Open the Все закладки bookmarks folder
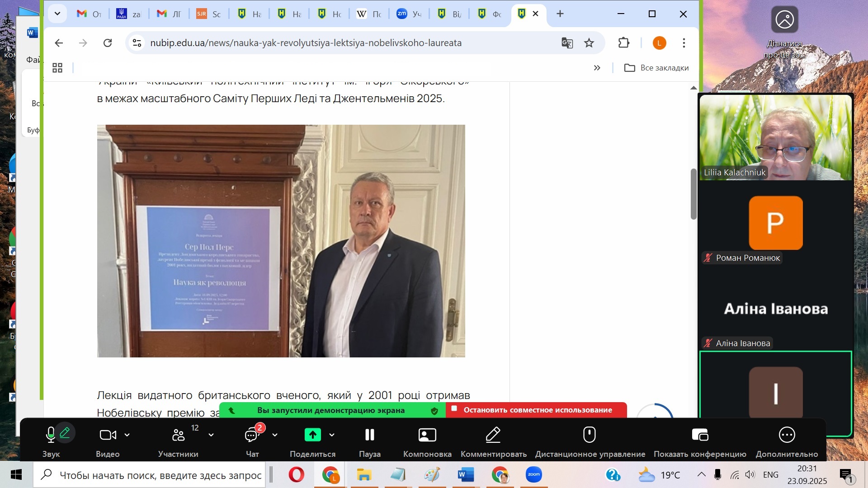This screenshot has height=488, width=868. click(656, 68)
